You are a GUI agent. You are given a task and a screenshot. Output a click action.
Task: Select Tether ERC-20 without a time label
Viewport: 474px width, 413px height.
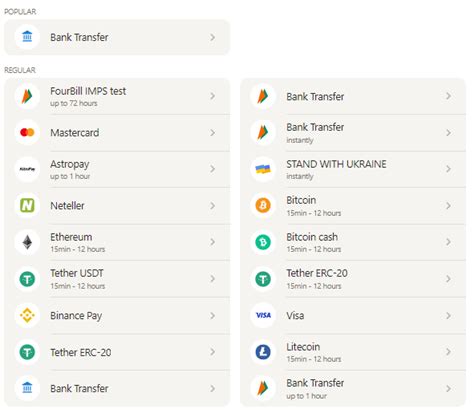(x=117, y=352)
